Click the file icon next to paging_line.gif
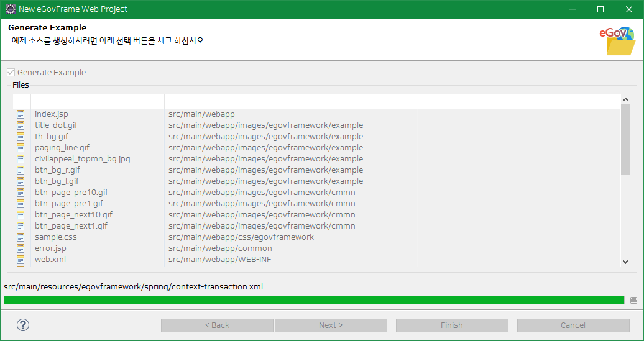Viewport: 644px width, 341px height. tap(21, 147)
